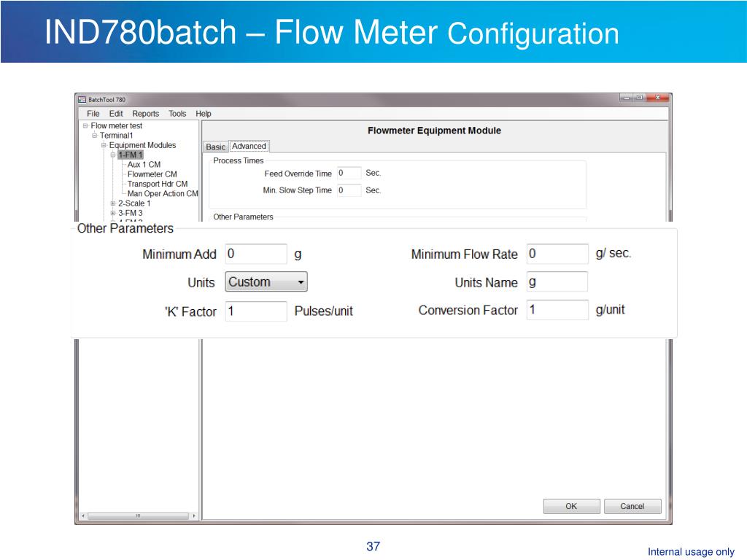
Task: Select the 2-Scale 1 tree item
Action: pos(134,203)
